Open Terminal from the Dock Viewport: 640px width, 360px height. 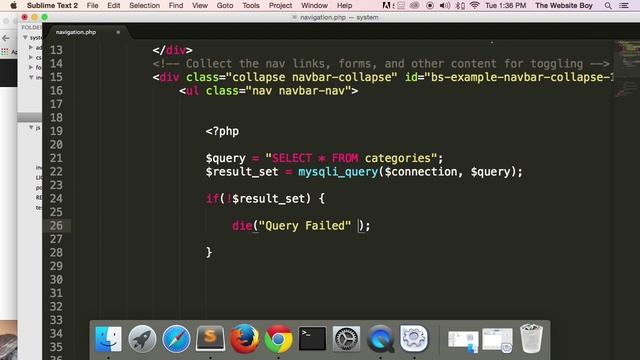pyautogui.click(x=312, y=338)
